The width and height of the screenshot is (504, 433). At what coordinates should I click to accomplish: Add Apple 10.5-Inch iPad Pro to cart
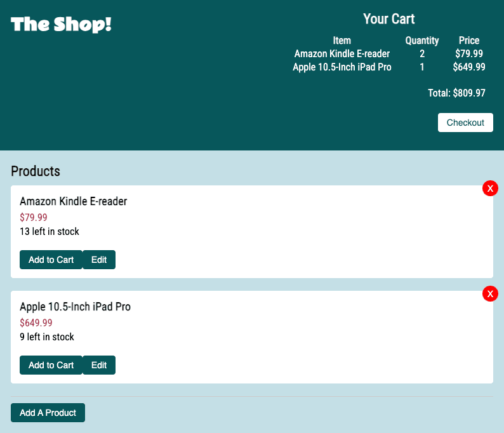[x=51, y=365]
